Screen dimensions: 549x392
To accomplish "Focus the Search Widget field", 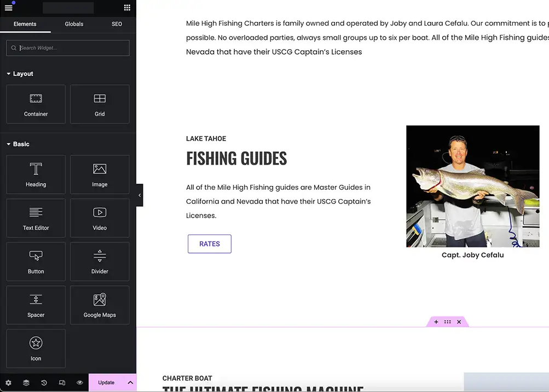I will [x=68, y=48].
